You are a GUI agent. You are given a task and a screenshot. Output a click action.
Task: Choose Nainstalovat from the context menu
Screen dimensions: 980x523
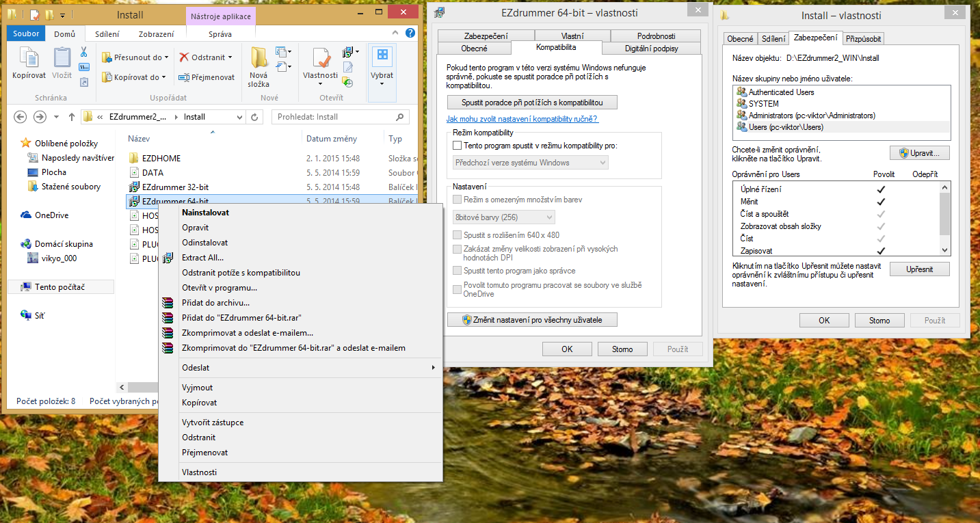tap(205, 213)
